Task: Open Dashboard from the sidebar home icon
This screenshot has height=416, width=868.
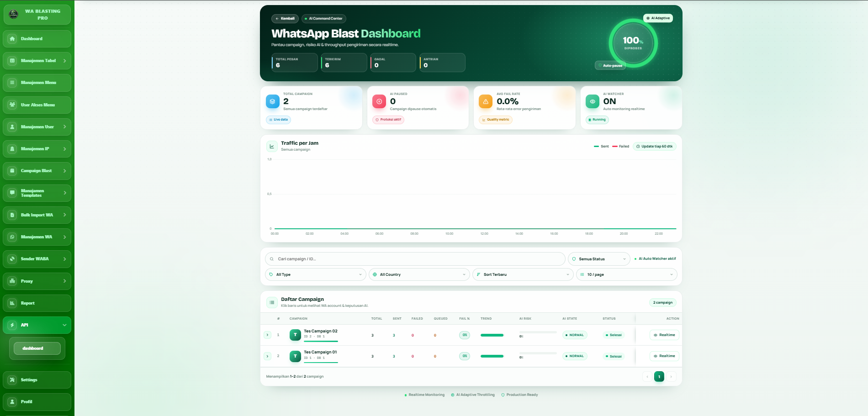Action: [12, 39]
